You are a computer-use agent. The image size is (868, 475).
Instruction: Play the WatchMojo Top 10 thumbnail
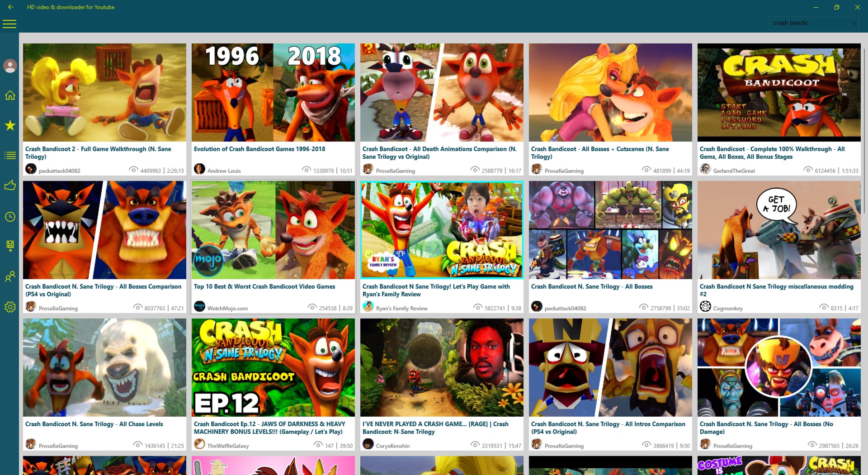click(x=273, y=230)
